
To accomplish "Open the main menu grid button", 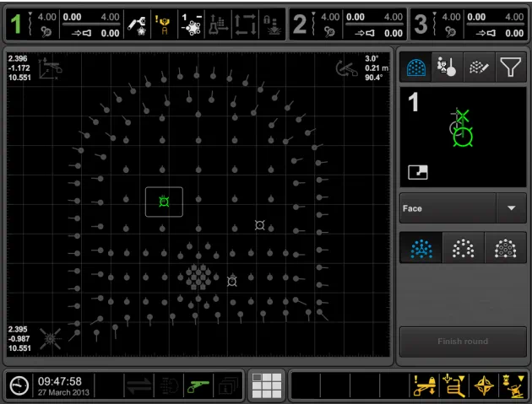I will point(266,385).
